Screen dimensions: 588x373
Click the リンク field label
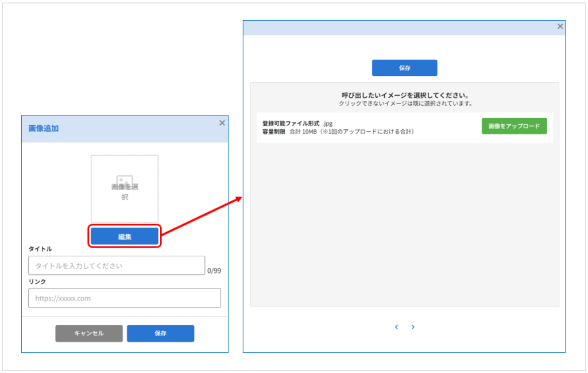point(37,282)
